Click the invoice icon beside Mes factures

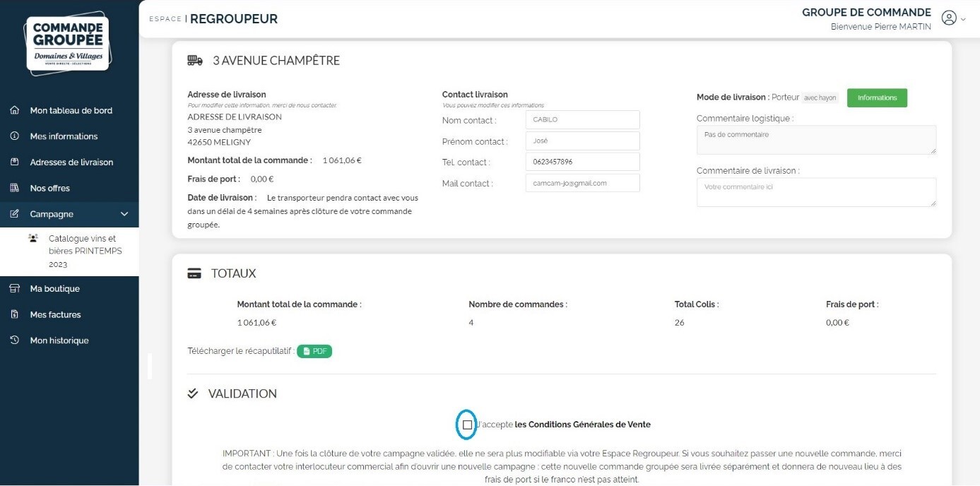coord(14,314)
